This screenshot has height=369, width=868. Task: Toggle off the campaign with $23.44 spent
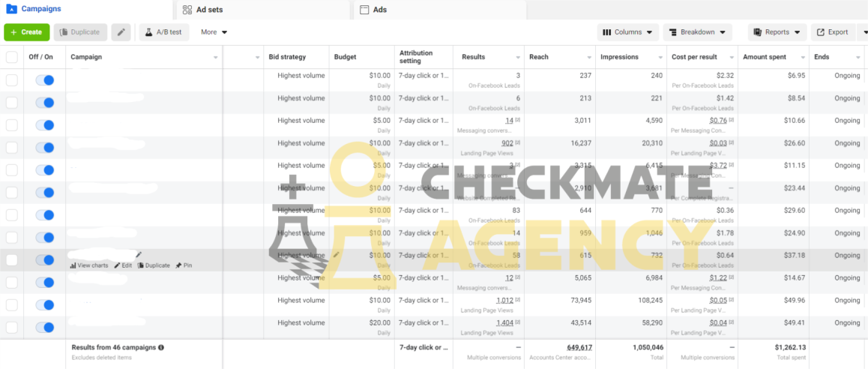(x=45, y=192)
